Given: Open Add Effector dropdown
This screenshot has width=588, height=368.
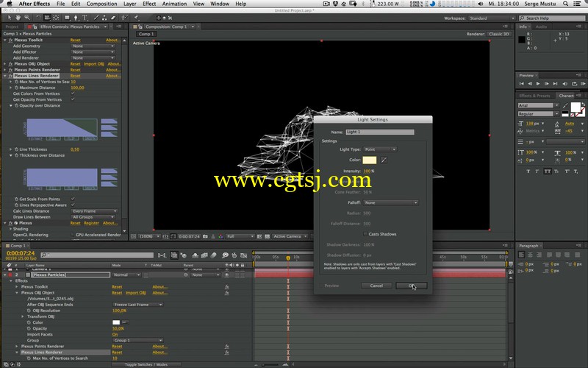Looking at the screenshot, I should pyautogui.click(x=93, y=52).
